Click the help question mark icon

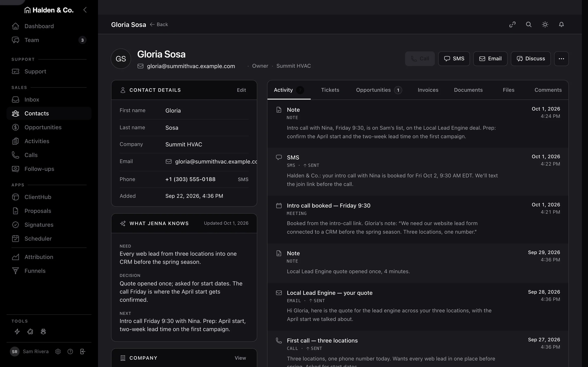[70, 352]
